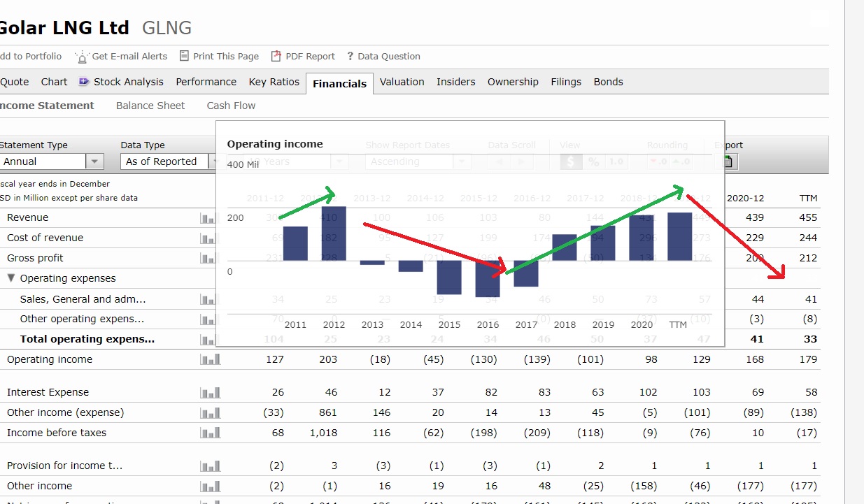This screenshot has width=864, height=504.
Task: Switch to the Insiders tab
Action: 455,82
